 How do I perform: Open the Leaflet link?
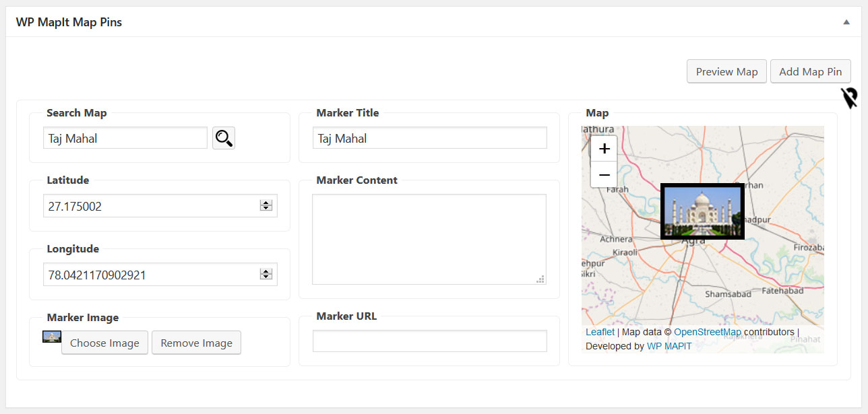(x=600, y=332)
